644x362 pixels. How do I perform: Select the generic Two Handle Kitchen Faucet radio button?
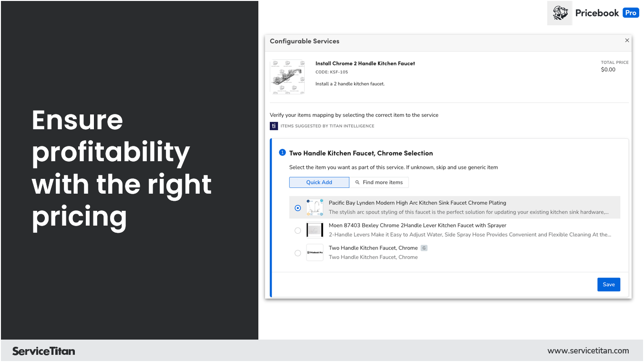[298, 253]
